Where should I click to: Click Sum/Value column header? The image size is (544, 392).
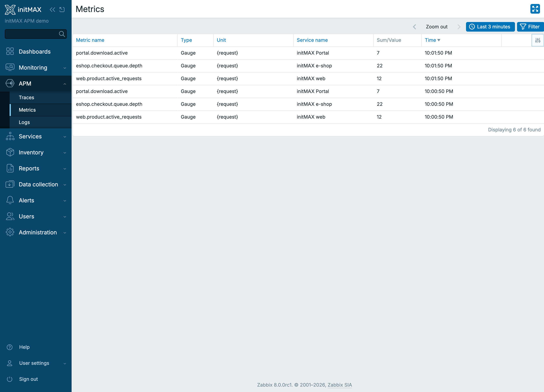389,40
